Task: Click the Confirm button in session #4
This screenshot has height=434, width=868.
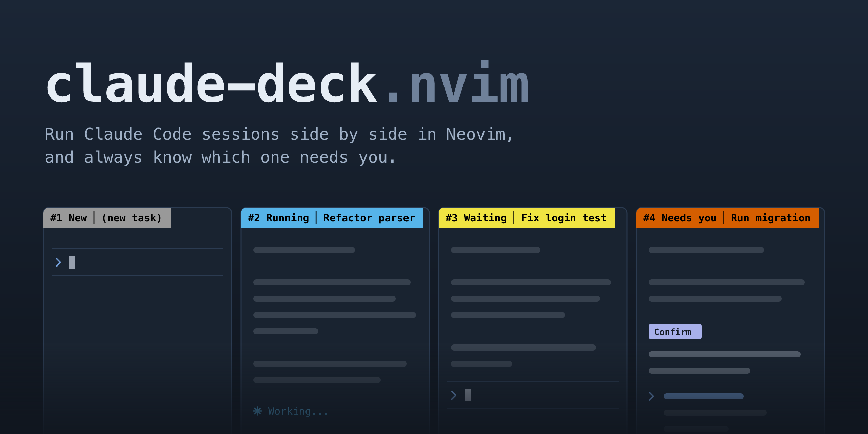Action: point(675,332)
